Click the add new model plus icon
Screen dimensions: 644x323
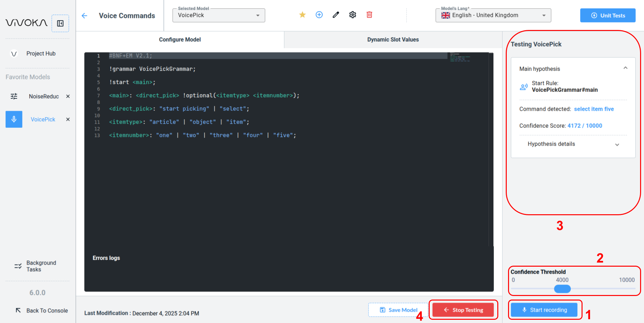pyautogui.click(x=319, y=15)
